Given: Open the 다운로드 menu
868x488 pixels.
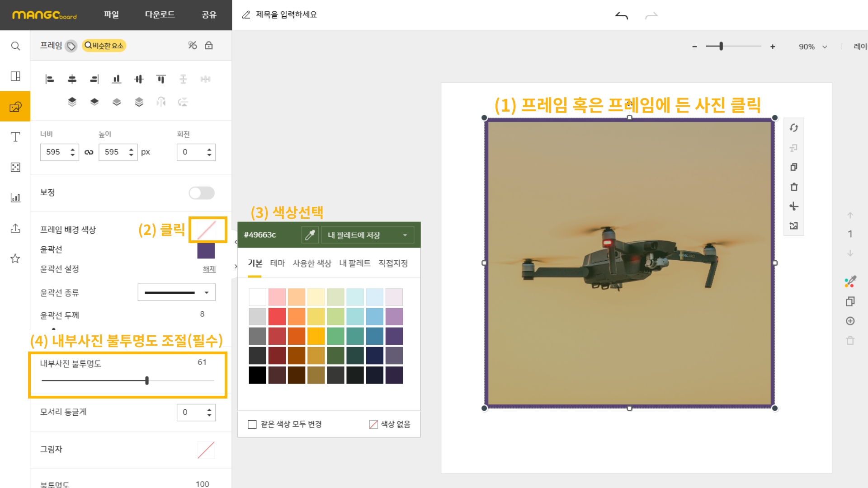Looking at the screenshot, I should [x=160, y=14].
